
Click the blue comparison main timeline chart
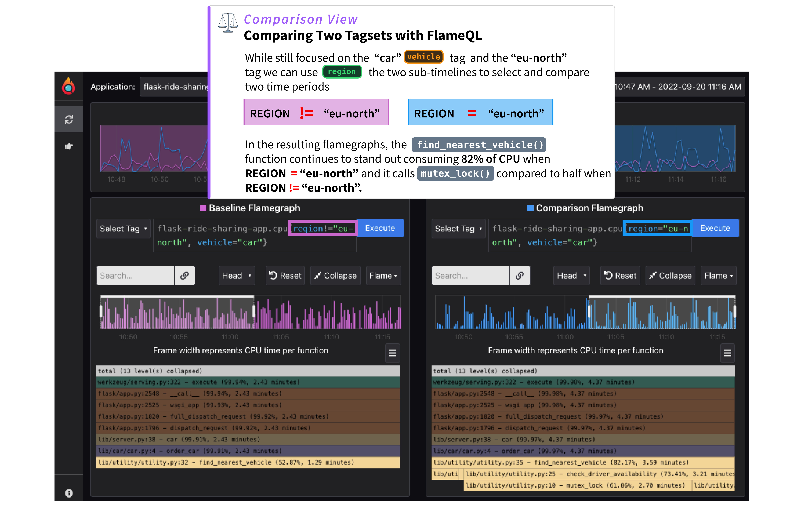(x=675, y=148)
